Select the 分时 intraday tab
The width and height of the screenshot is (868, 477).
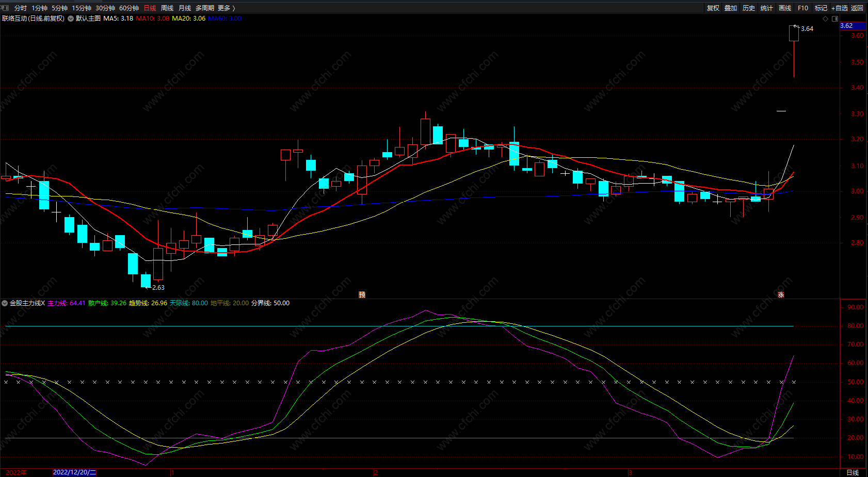tap(21, 8)
